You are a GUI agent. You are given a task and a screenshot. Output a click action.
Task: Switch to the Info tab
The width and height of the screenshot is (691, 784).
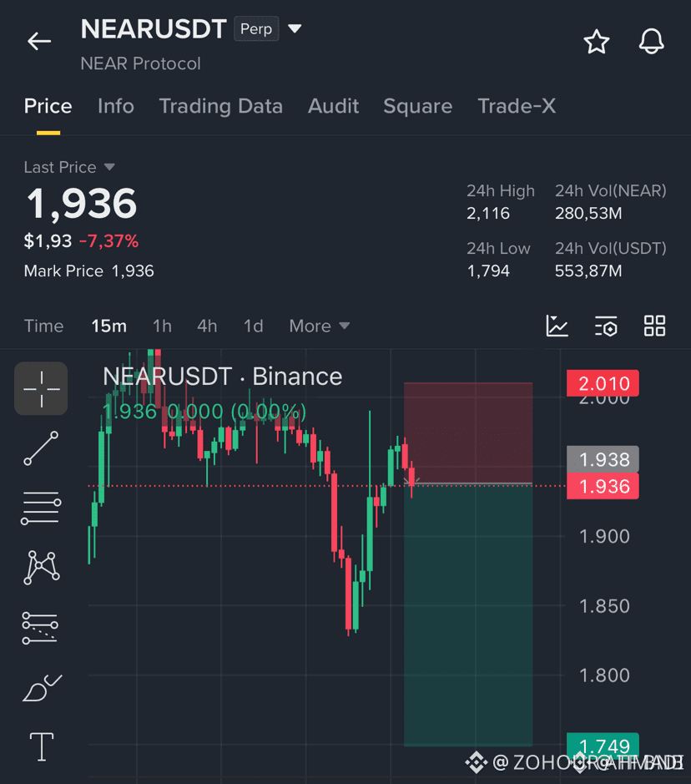[x=116, y=106]
